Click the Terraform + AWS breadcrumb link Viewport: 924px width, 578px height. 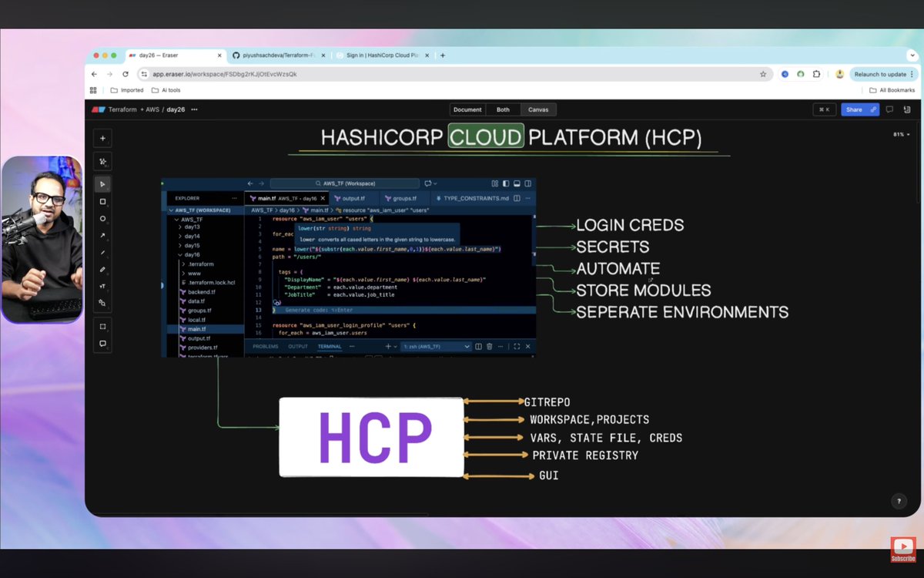(134, 109)
